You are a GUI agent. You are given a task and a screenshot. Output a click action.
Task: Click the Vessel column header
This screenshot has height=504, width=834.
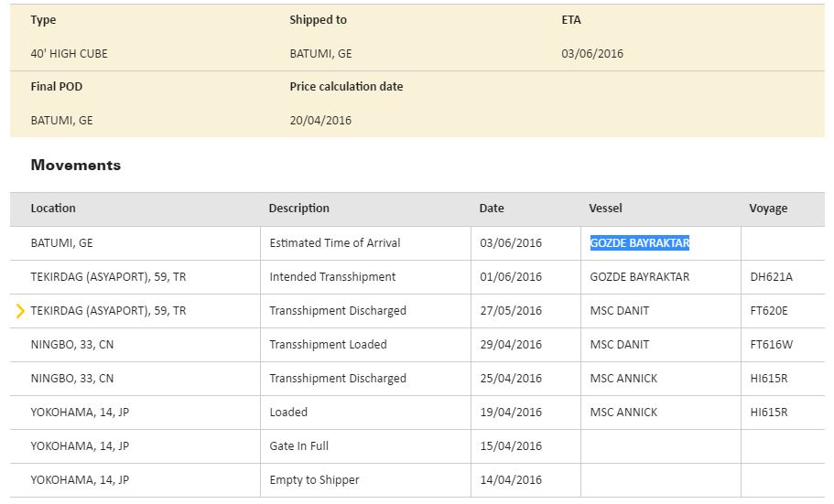[x=605, y=209]
